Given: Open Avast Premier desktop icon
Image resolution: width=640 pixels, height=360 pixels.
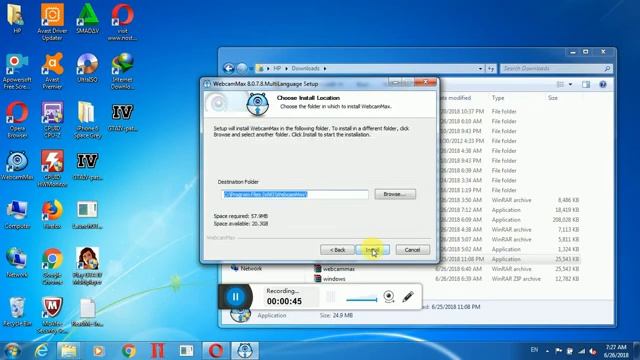Looking at the screenshot, I should [52, 71].
